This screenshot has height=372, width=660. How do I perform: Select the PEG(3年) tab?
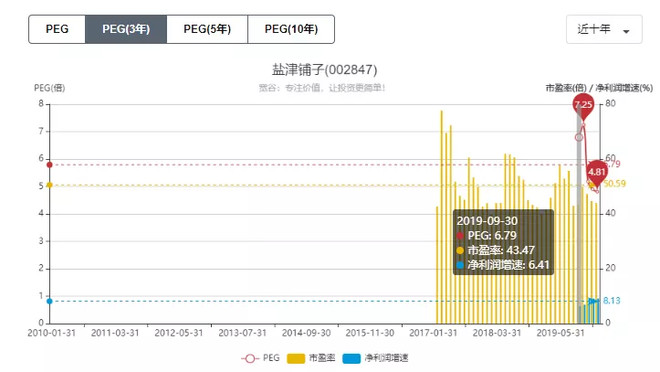click(126, 29)
